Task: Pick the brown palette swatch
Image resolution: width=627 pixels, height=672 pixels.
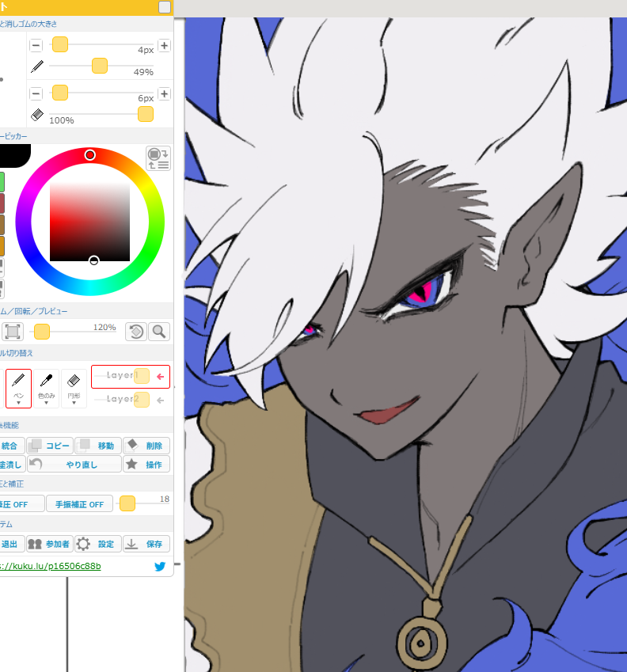Action: click(2, 225)
